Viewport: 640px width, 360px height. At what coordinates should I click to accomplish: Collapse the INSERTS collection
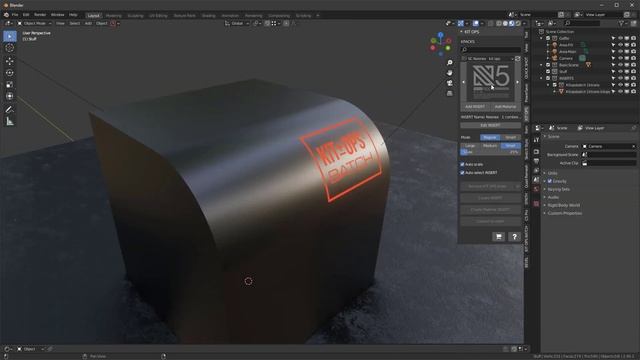(x=542, y=78)
